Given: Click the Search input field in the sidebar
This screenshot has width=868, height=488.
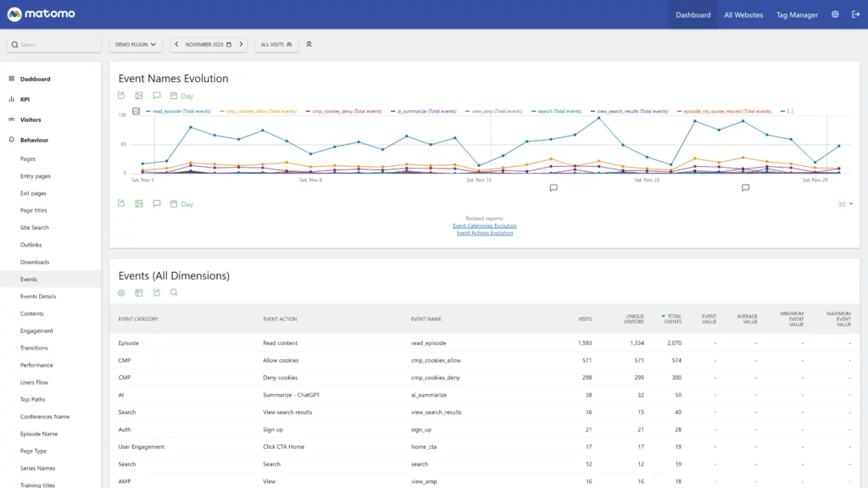Looking at the screenshot, I should point(54,44).
